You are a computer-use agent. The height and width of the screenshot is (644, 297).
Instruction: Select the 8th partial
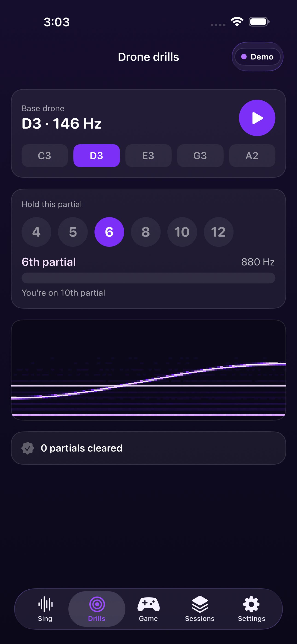(146, 232)
